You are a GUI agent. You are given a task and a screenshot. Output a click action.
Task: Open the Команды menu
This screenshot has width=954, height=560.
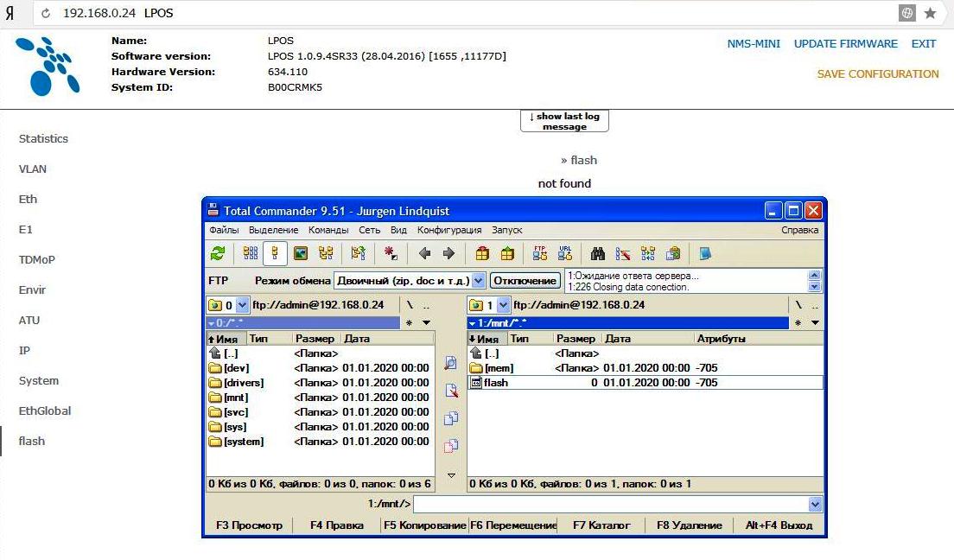pyautogui.click(x=328, y=230)
